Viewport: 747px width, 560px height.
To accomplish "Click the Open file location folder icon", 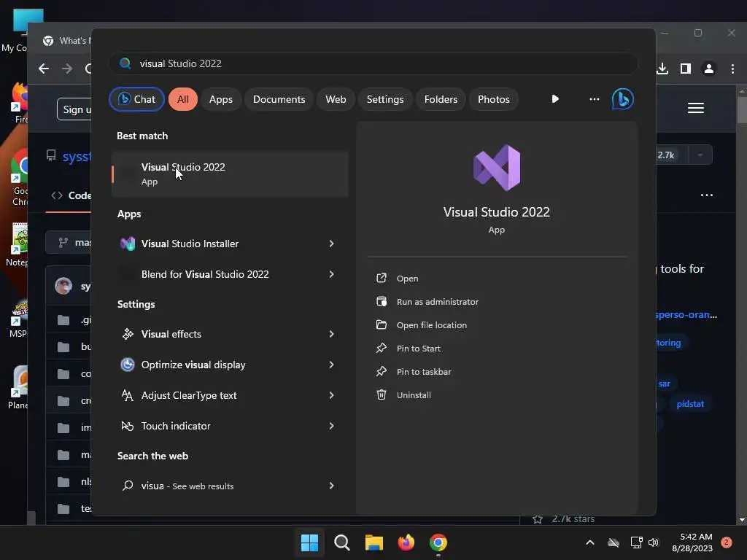I will (x=381, y=324).
